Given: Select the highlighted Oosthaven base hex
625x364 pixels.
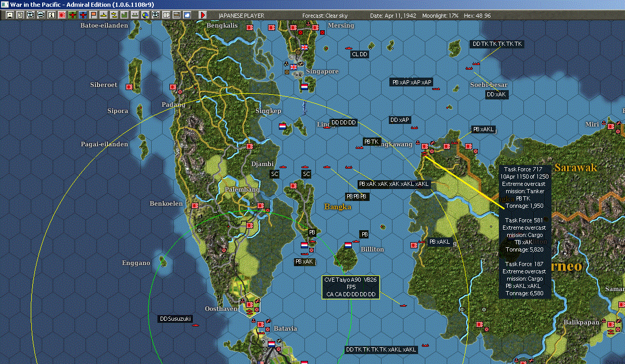Looking at the screenshot, I should [250, 305].
